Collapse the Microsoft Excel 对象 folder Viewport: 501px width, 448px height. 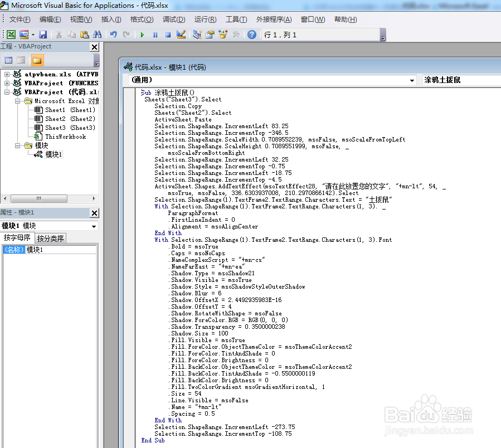point(18,101)
